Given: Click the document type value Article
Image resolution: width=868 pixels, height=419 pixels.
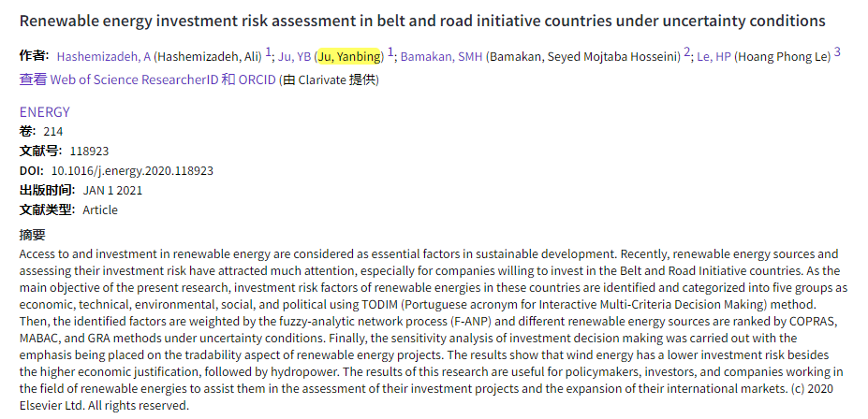Looking at the screenshot, I should tap(100, 209).
